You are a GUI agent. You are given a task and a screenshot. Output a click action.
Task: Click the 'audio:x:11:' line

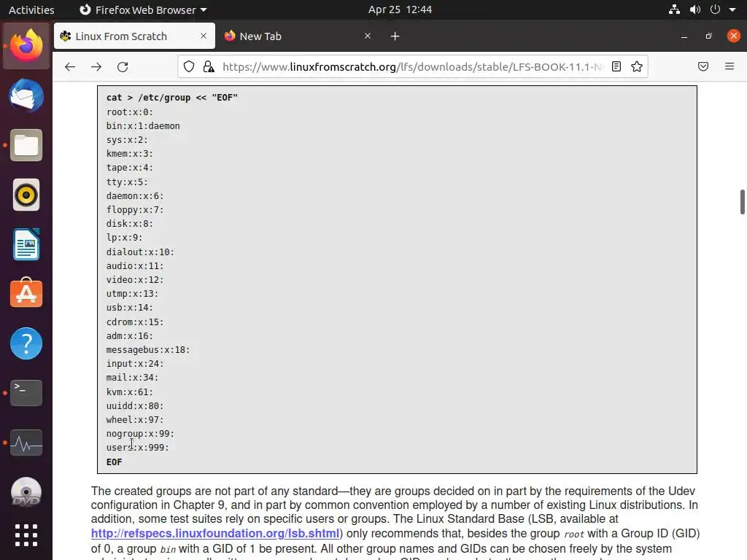point(135,265)
